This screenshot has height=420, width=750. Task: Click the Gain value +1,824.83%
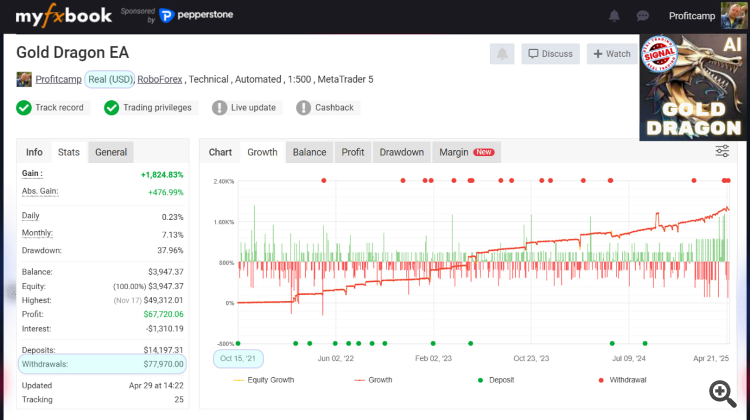tap(162, 175)
